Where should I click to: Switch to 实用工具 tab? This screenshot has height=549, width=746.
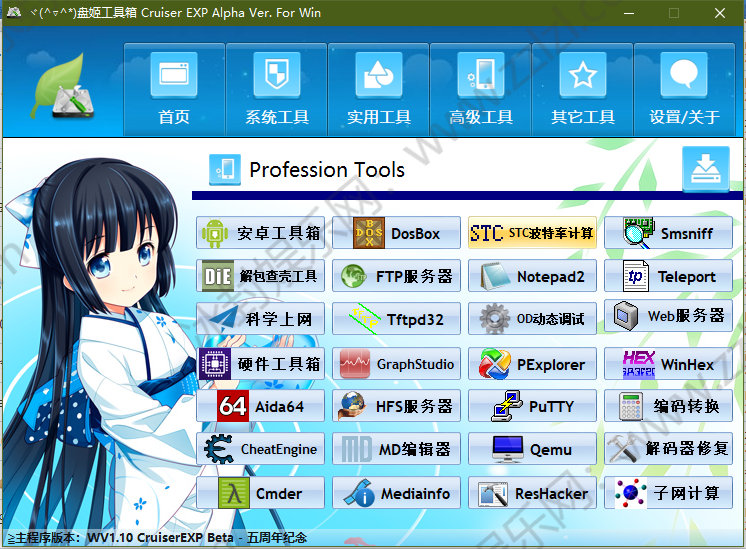click(x=379, y=89)
